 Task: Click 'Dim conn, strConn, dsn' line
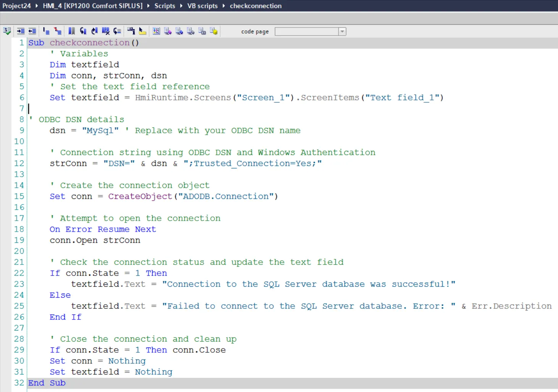pos(108,76)
